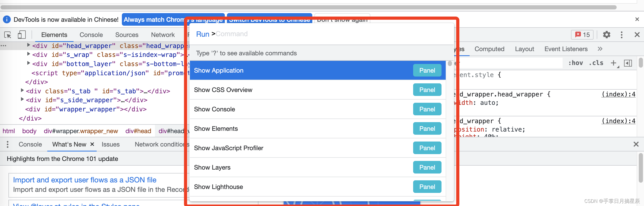The height and width of the screenshot is (206, 644).
Task: Open the DevTools three-dot customize menu
Action: pyautogui.click(x=621, y=35)
